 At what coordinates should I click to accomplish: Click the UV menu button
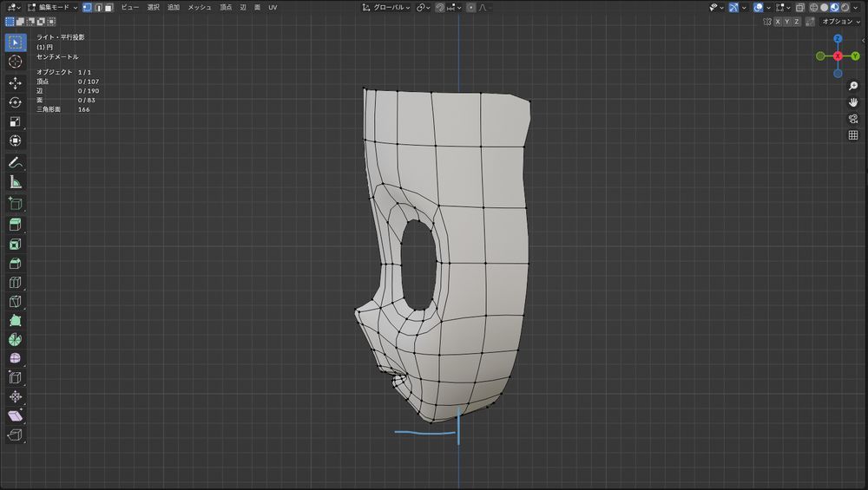point(273,7)
